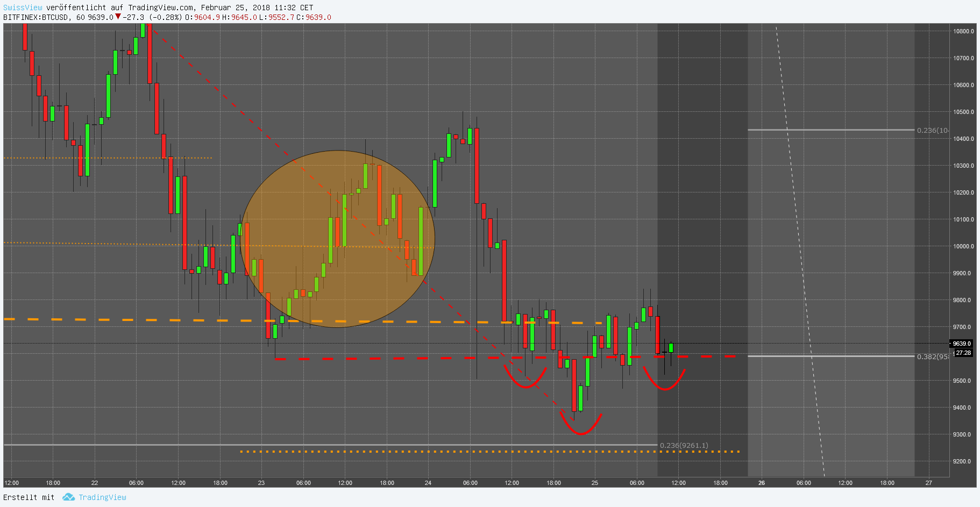This screenshot has height=507, width=980.
Task: Click the 9700.0 price axis label
Action: coord(962,327)
